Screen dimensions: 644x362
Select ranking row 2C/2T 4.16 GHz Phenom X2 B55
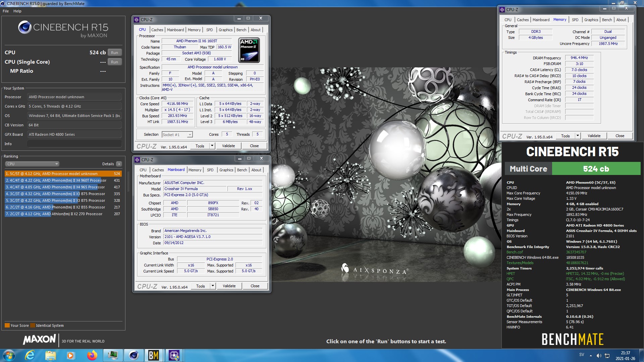63,207
